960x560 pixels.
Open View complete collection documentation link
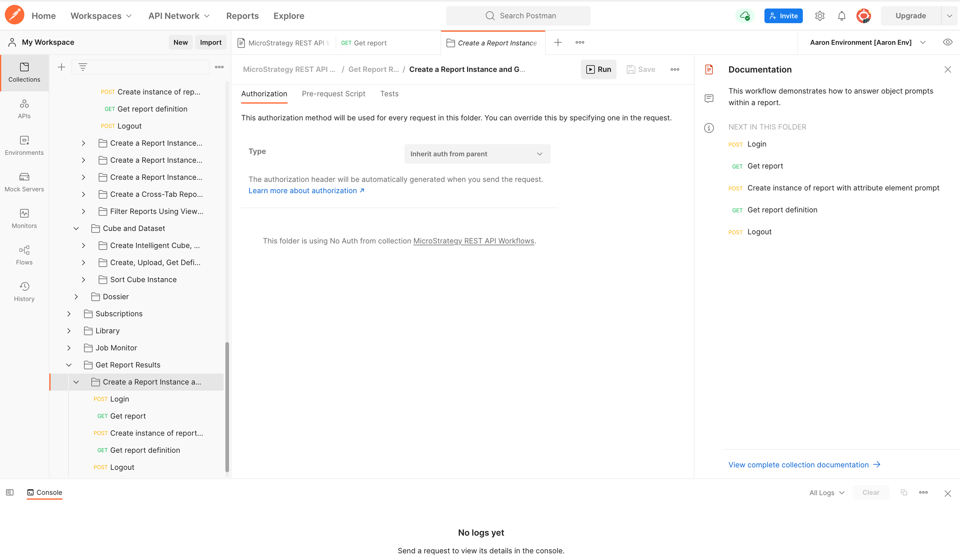tap(799, 464)
